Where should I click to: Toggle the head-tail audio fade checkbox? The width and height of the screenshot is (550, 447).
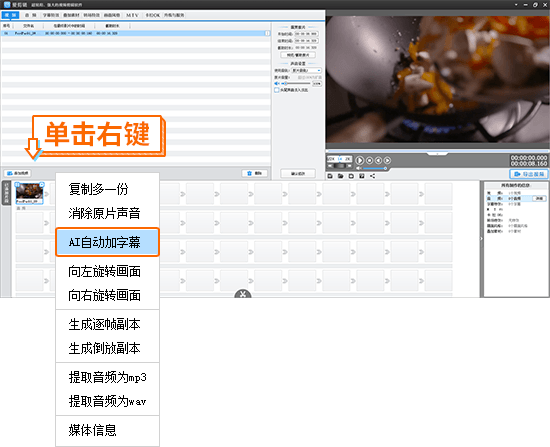pos(276,90)
